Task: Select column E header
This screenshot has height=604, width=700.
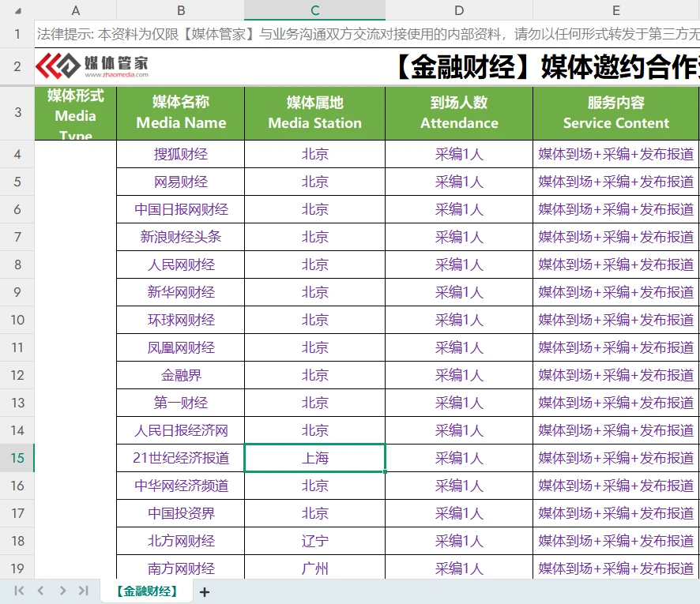Action: pos(616,9)
